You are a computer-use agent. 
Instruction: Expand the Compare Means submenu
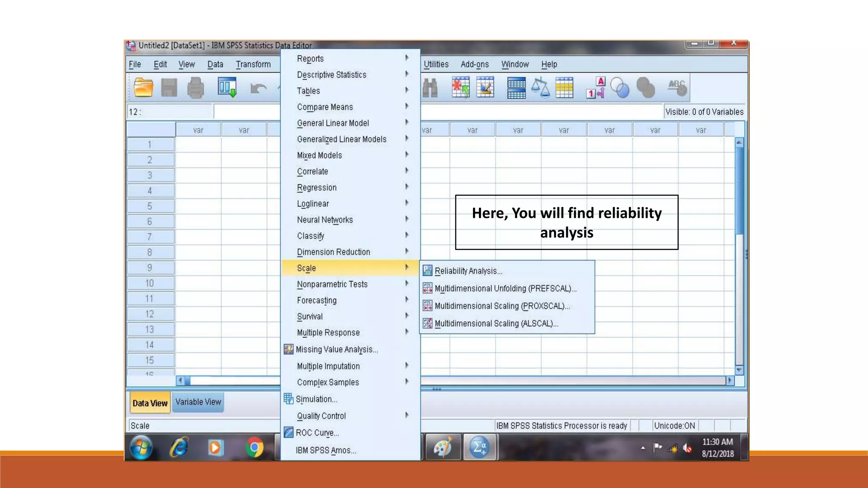[350, 107]
